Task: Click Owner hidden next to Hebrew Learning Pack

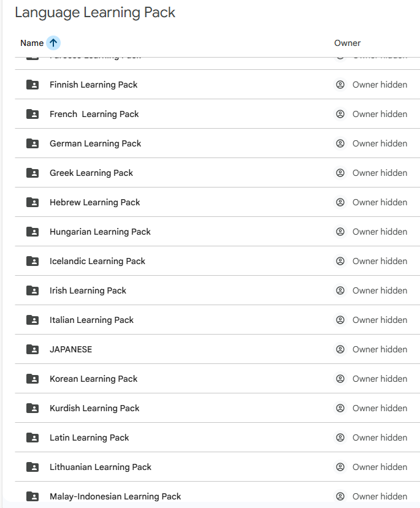Action: click(x=380, y=202)
